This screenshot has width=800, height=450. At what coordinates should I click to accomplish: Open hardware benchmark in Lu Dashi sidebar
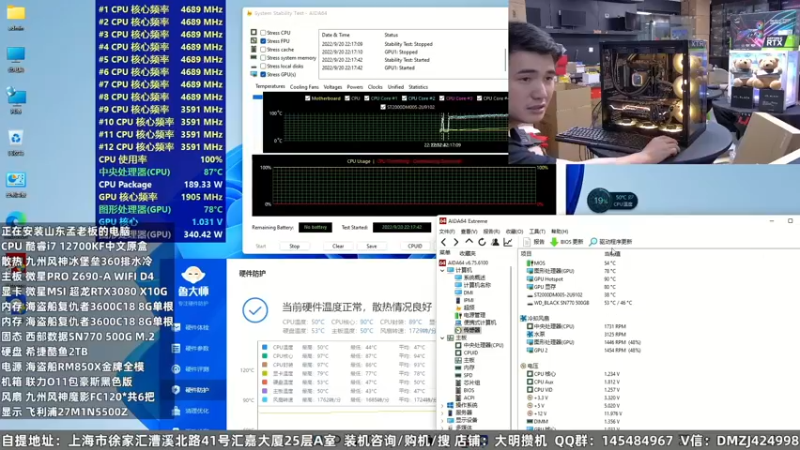(x=192, y=369)
